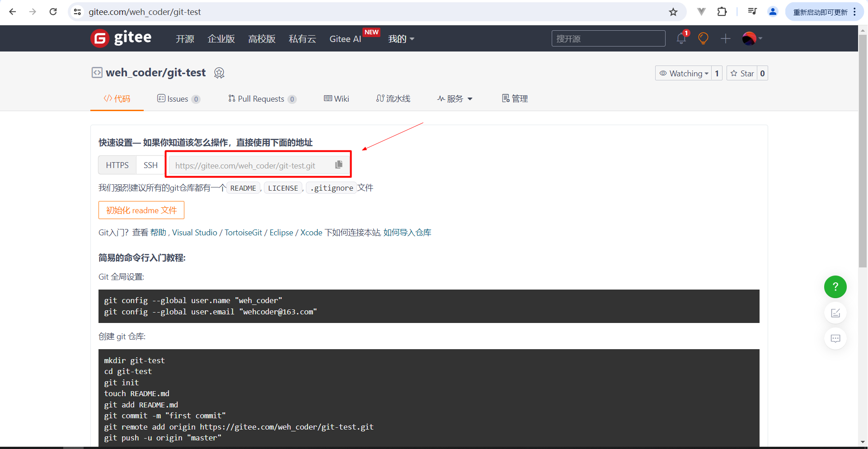Open 开源 in top navigation
Screen dimensions: 868x449
click(x=185, y=39)
